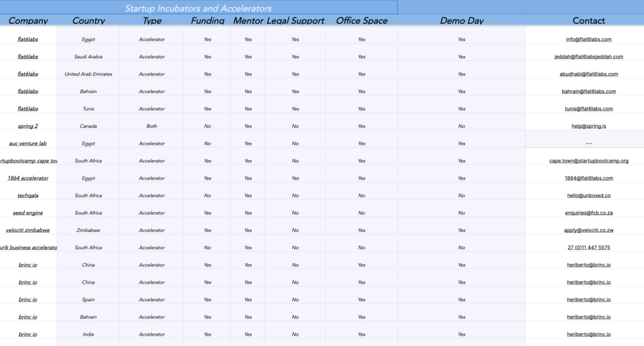Select the Canada country cell
This screenshot has height=346, width=644.
tap(88, 126)
